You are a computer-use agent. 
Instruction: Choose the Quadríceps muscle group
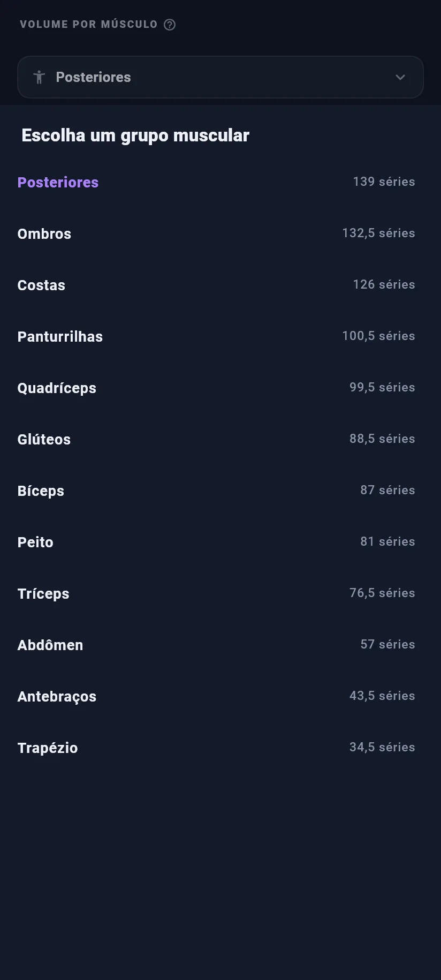pyautogui.click(x=216, y=388)
